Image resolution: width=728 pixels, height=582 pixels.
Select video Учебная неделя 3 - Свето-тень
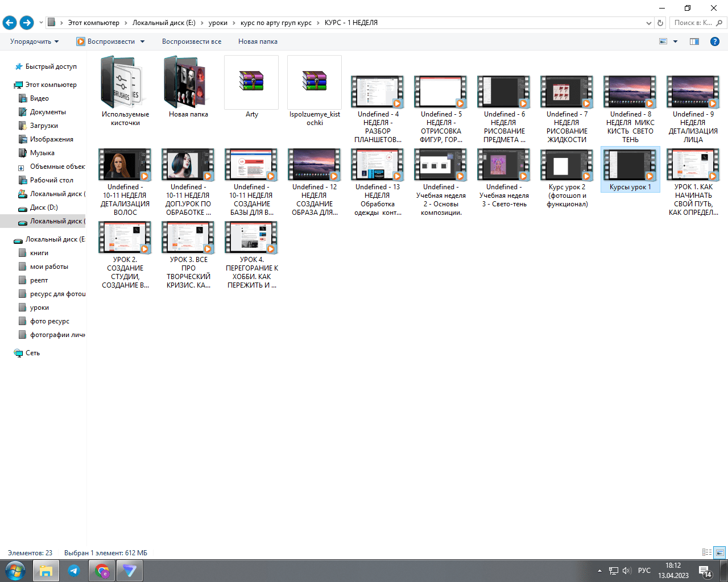pos(504,178)
